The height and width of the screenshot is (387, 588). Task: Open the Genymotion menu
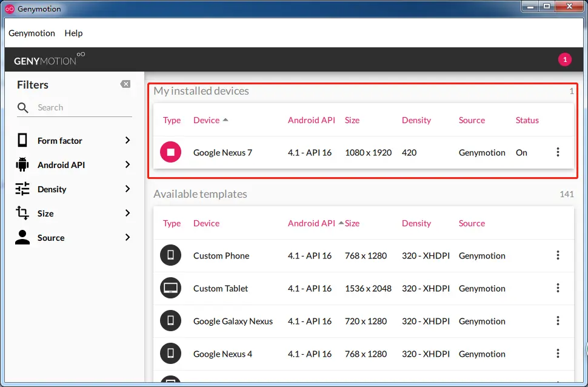(32, 33)
